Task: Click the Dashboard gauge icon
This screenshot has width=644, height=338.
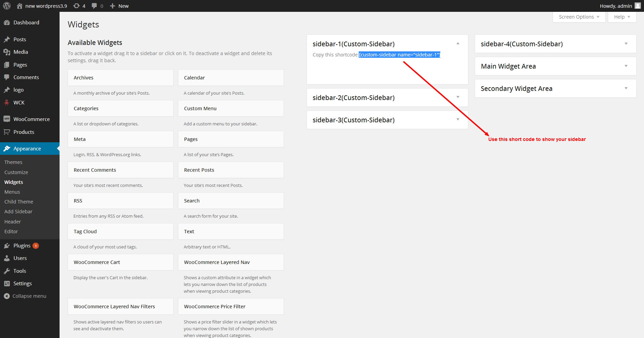Action: coord(7,23)
